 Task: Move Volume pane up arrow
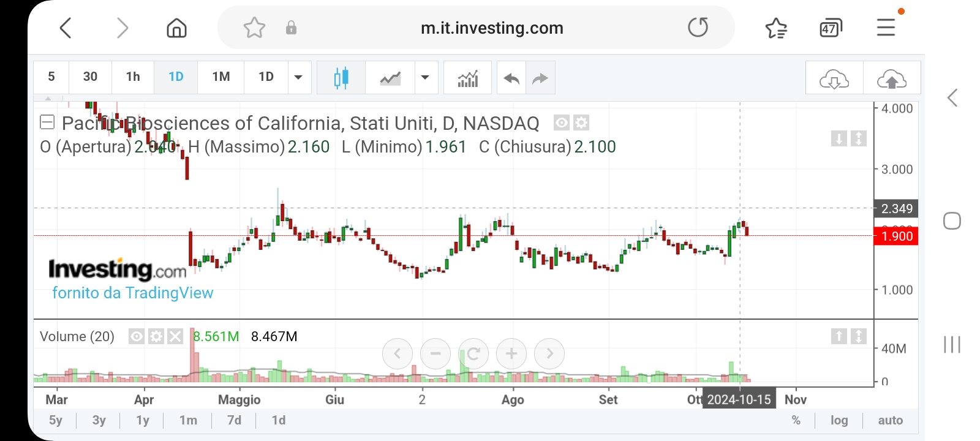tap(839, 336)
